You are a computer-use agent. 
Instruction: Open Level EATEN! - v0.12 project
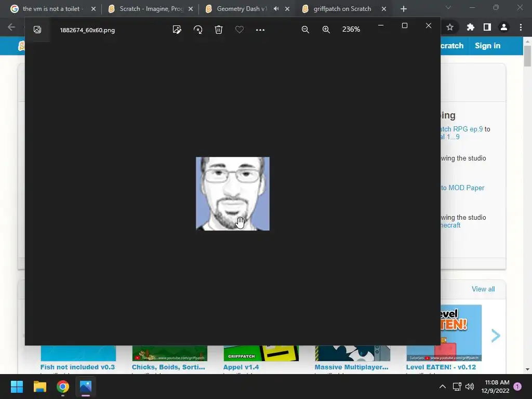tap(441, 367)
